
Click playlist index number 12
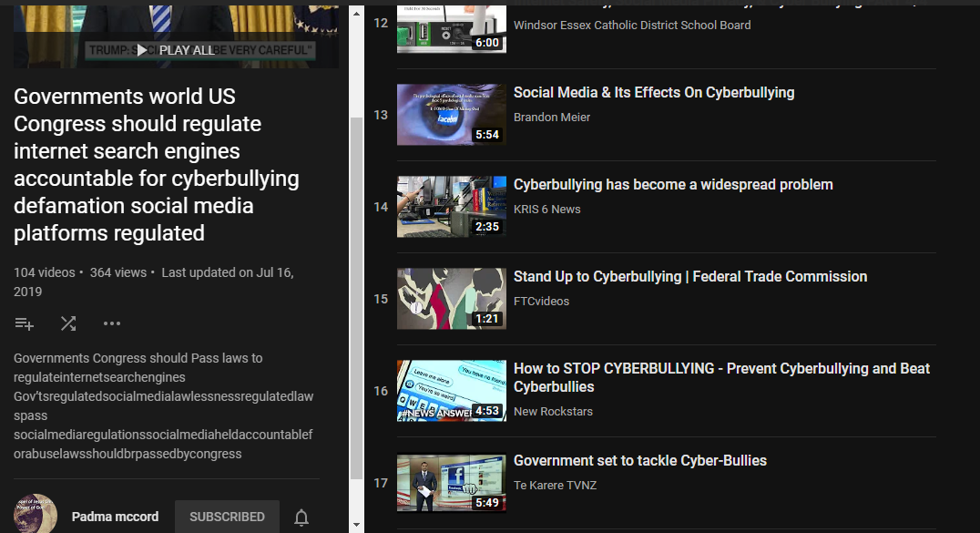(x=381, y=23)
